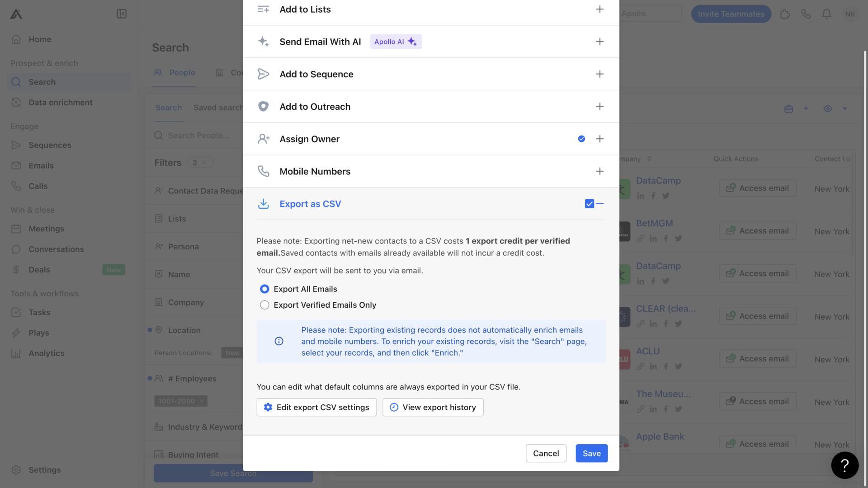Click Edit export CSV settings button
Image resolution: width=868 pixels, height=488 pixels.
(x=316, y=407)
